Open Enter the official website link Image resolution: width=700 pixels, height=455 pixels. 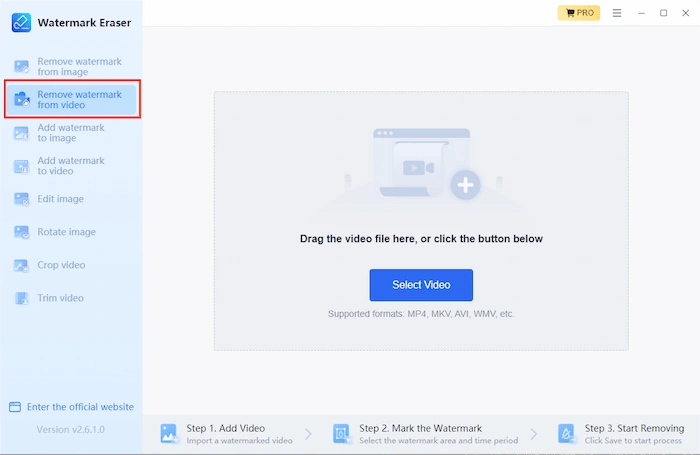coord(71,407)
